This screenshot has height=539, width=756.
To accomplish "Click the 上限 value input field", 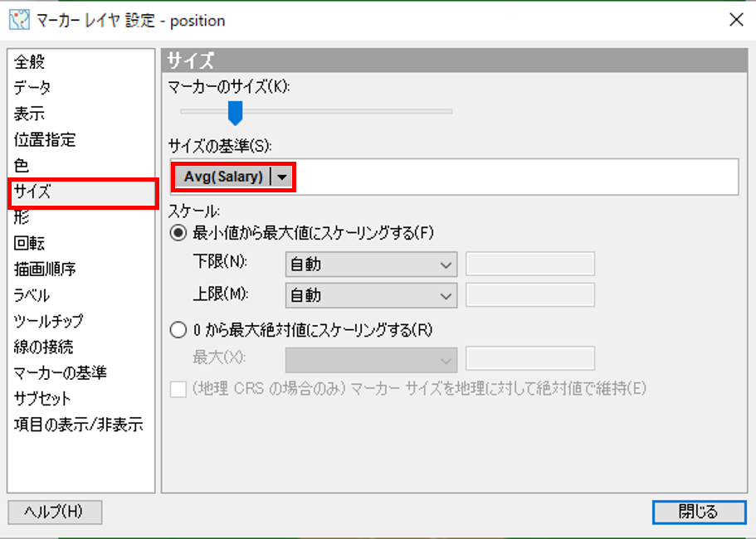I will [530, 294].
